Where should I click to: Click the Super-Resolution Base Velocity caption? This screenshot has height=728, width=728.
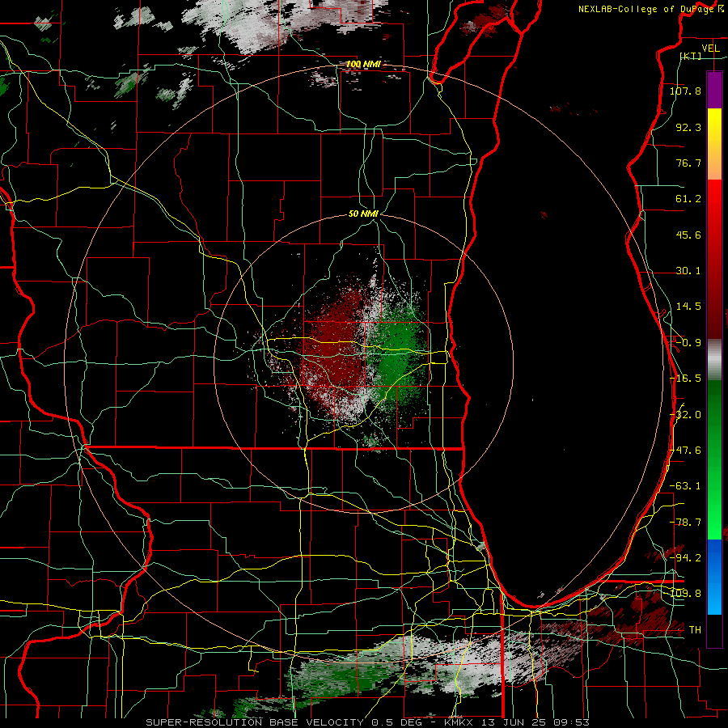coord(368,722)
